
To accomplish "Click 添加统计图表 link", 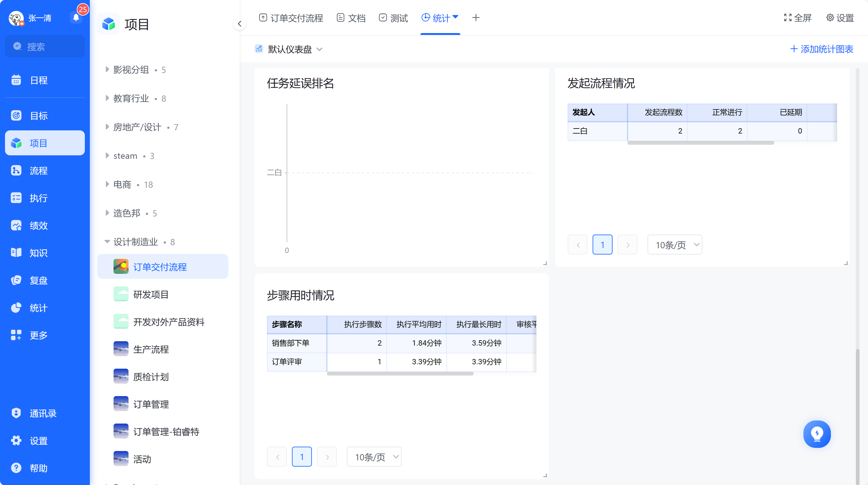I will (822, 49).
